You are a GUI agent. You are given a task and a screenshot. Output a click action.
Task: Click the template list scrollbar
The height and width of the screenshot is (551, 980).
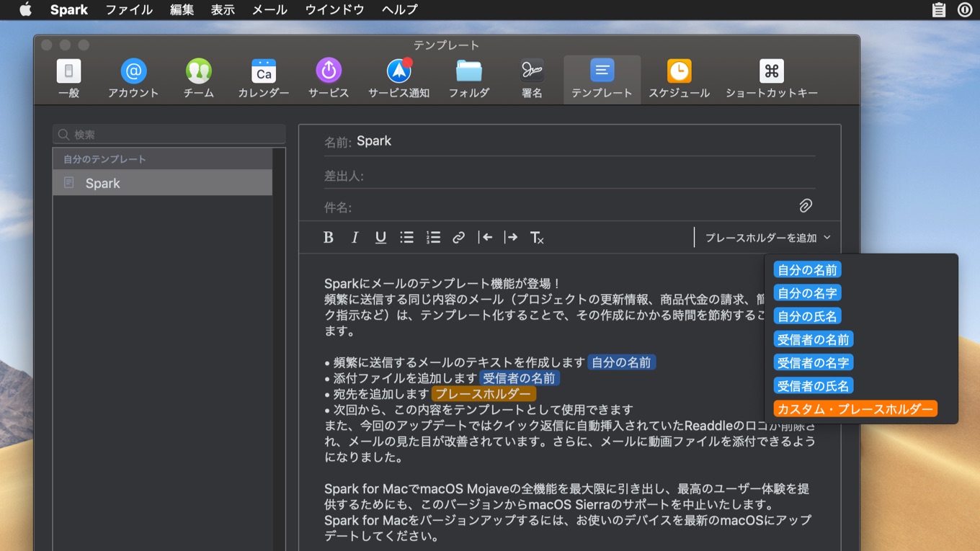click(x=279, y=349)
